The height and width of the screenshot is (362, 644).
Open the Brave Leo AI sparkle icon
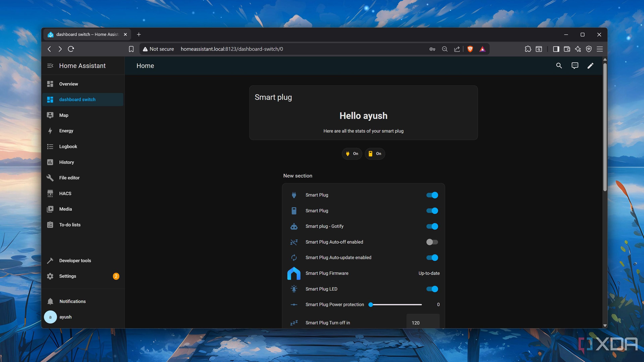(578, 49)
